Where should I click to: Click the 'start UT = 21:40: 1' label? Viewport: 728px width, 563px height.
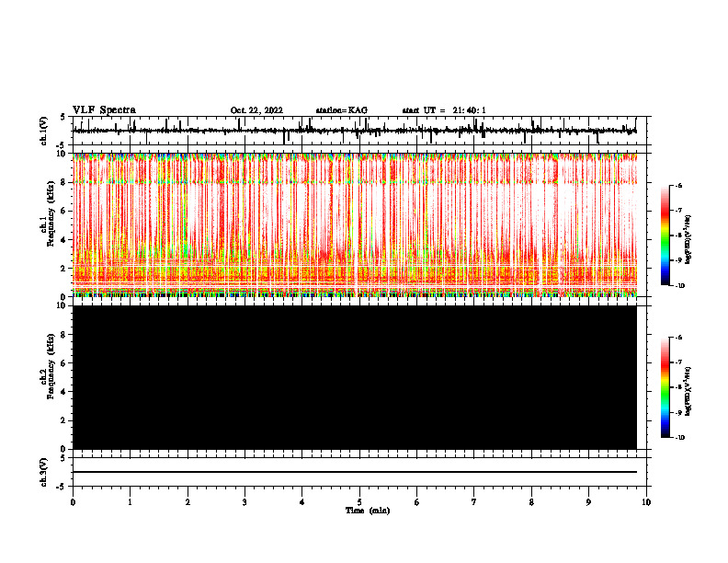pyautogui.click(x=444, y=110)
